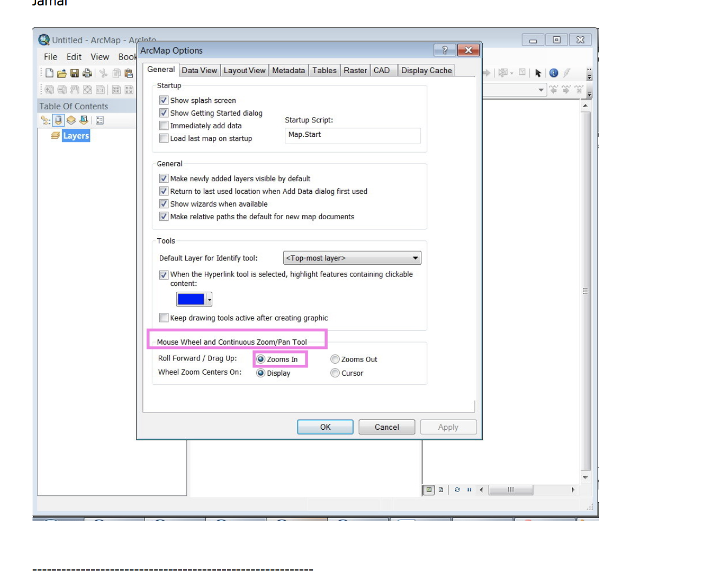Open the Tables tab
The width and height of the screenshot is (728, 577).
coord(324,70)
